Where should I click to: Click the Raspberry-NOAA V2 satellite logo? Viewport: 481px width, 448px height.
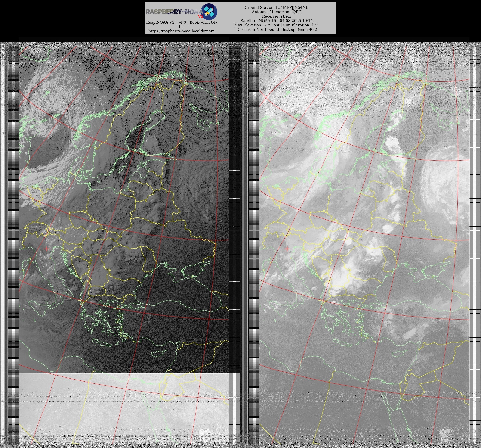tap(209, 12)
